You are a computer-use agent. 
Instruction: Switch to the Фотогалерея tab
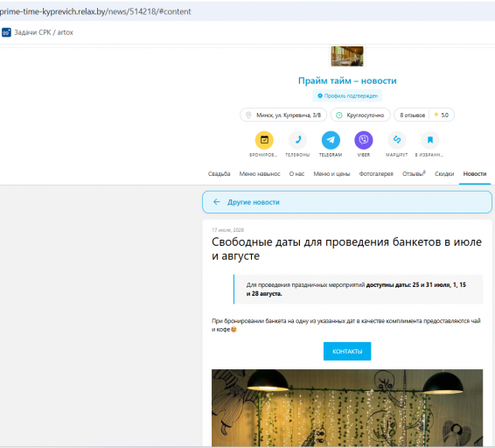pos(376,174)
